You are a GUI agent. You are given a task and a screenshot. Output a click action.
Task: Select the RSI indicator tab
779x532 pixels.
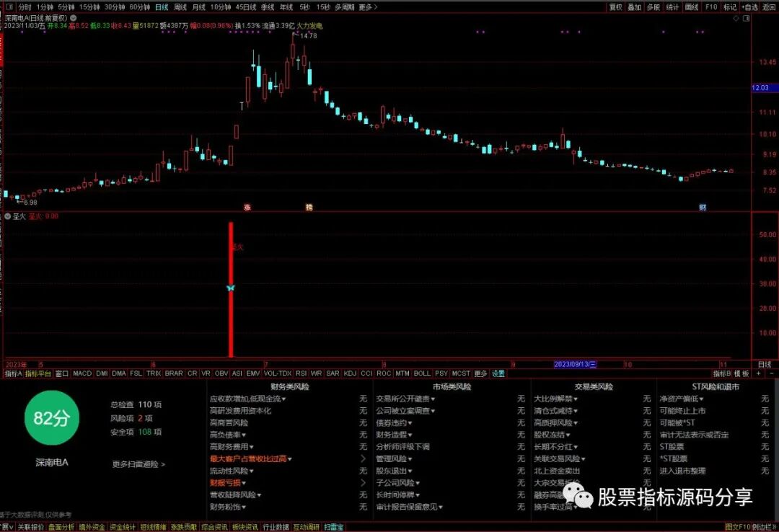click(301, 373)
